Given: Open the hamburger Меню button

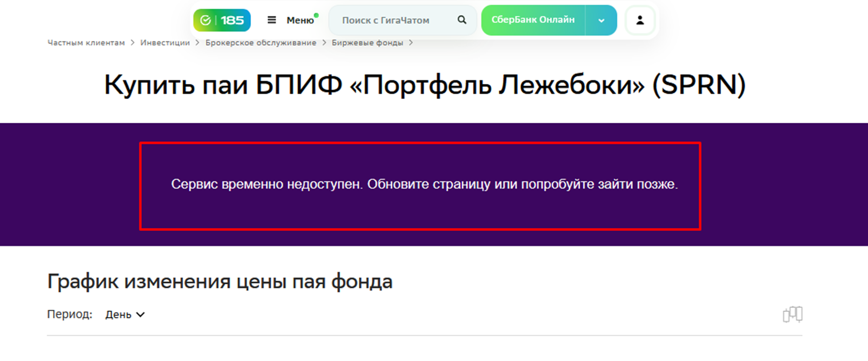Looking at the screenshot, I should click(x=291, y=20).
